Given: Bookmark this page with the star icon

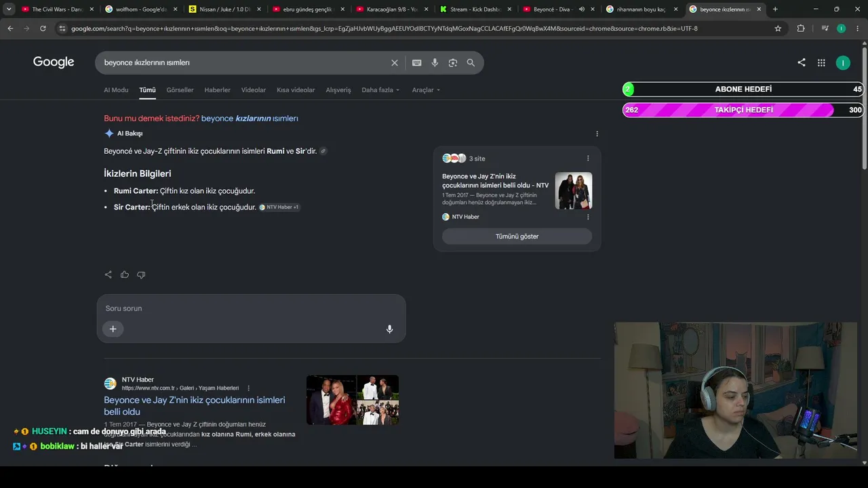Looking at the screenshot, I should [778, 28].
